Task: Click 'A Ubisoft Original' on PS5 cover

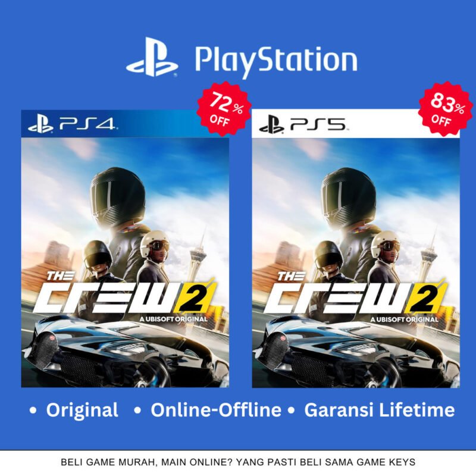Action: tap(404, 319)
